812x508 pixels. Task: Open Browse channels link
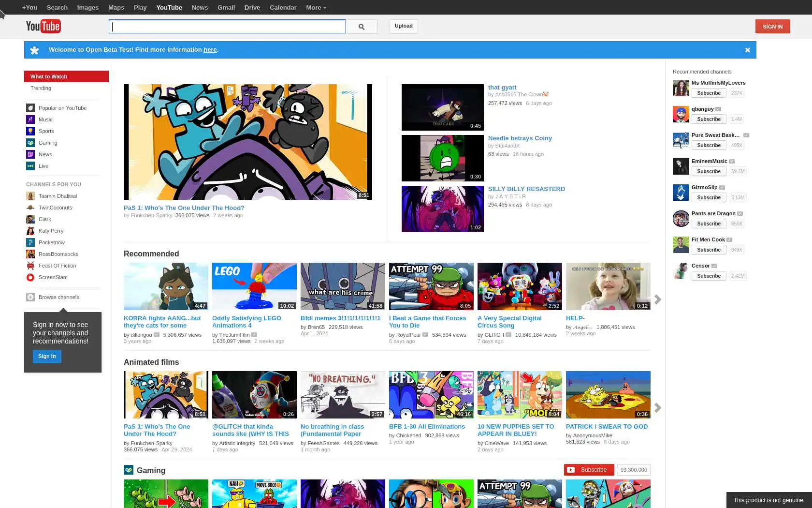click(59, 297)
